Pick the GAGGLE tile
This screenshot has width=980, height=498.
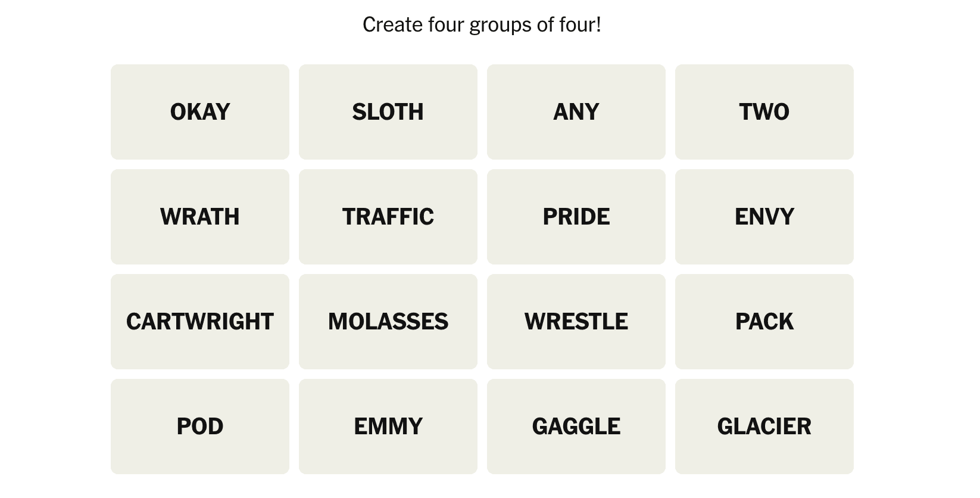[576, 427]
